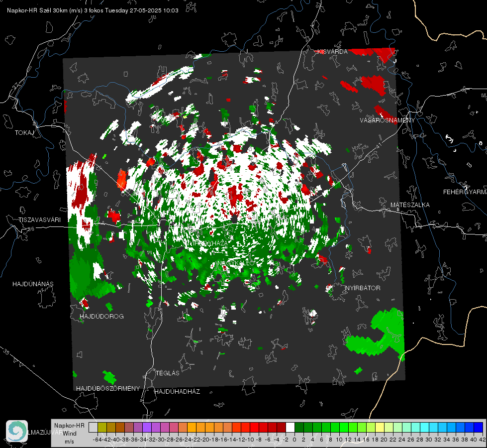Select the HAJDÚDOROG city label
This screenshot has height=448, width=487.
click(x=101, y=317)
